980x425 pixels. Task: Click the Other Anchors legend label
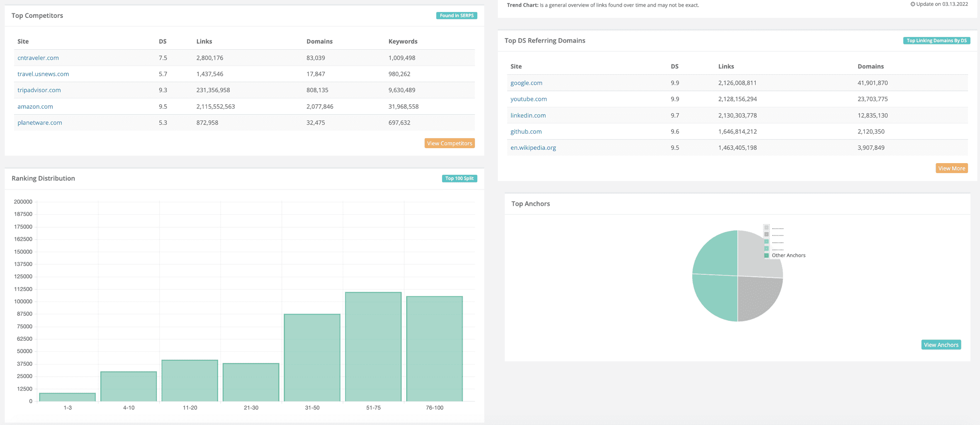click(x=788, y=256)
